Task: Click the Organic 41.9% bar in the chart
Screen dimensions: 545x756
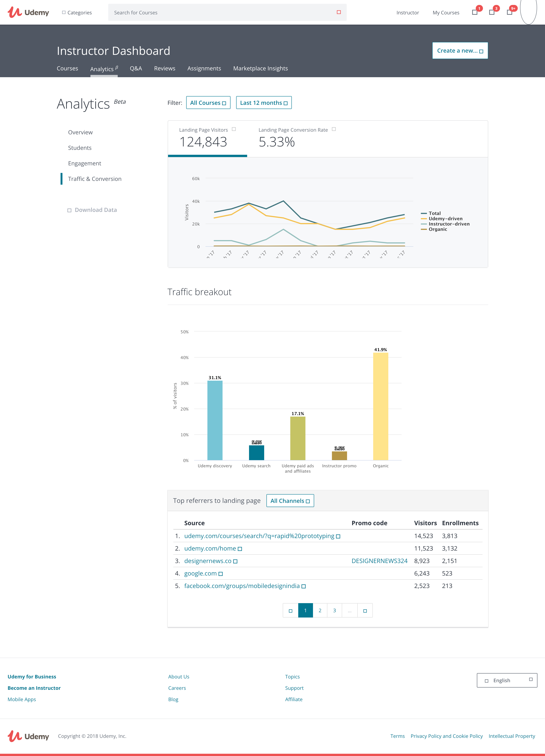Action: tap(380, 406)
